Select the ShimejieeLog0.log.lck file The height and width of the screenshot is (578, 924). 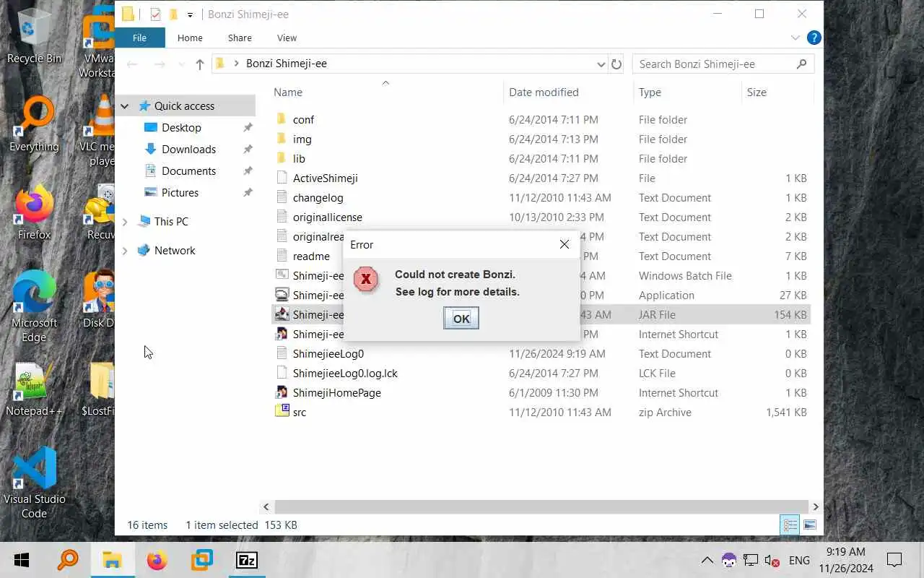[x=345, y=373]
